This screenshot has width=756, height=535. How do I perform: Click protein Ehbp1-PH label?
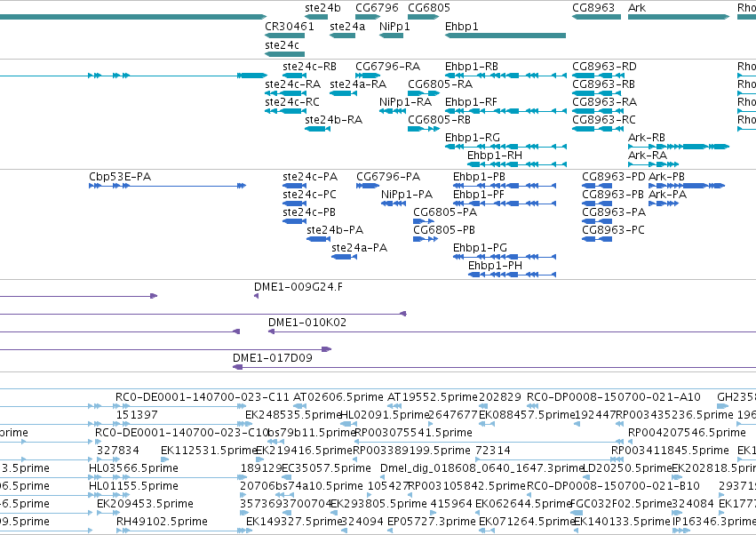pyautogui.click(x=495, y=267)
